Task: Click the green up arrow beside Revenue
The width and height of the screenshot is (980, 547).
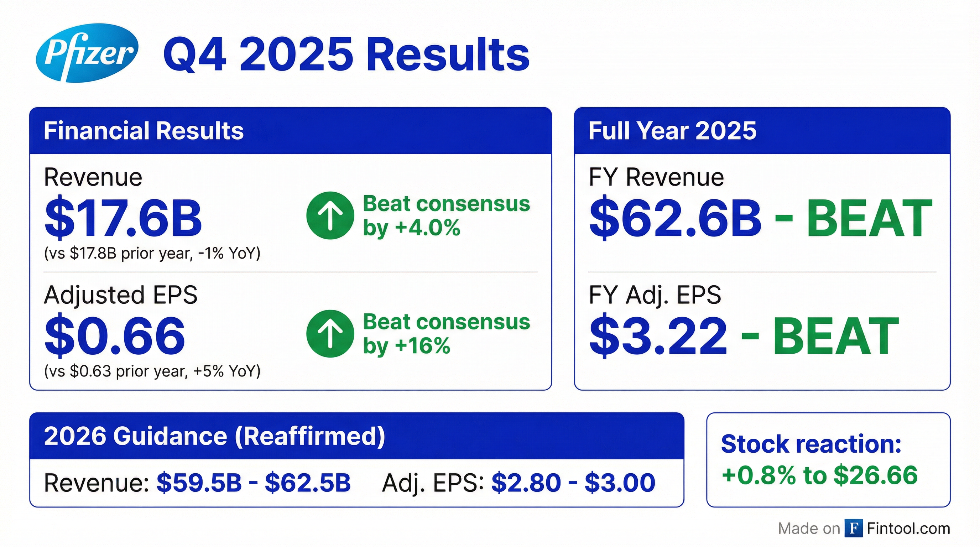Action: click(x=330, y=215)
